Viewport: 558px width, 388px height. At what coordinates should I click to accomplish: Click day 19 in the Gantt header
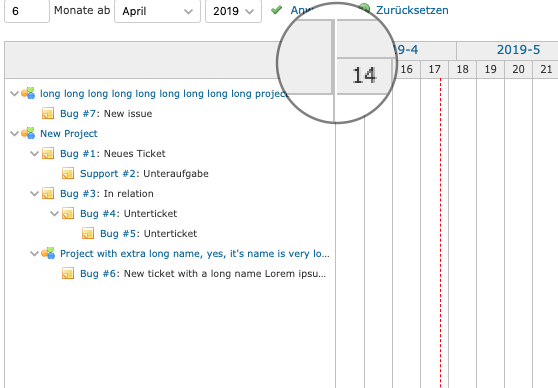pos(490,69)
